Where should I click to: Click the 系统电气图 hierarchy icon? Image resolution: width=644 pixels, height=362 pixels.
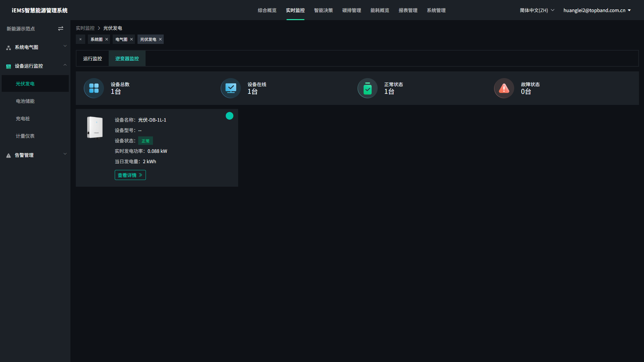coord(9,48)
